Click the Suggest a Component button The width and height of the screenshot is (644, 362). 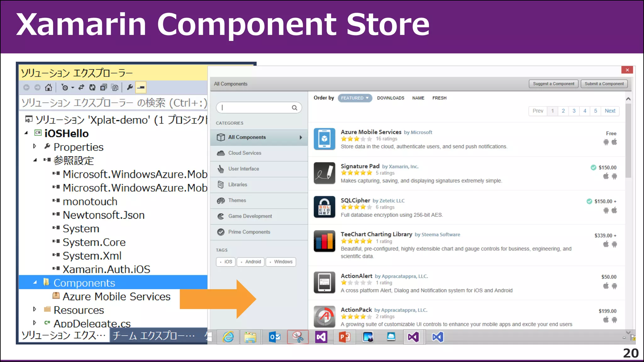coord(553,84)
